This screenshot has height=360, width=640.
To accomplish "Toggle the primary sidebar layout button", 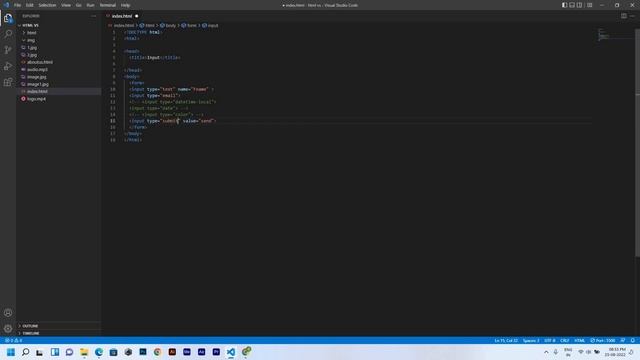I will tap(564, 5).
